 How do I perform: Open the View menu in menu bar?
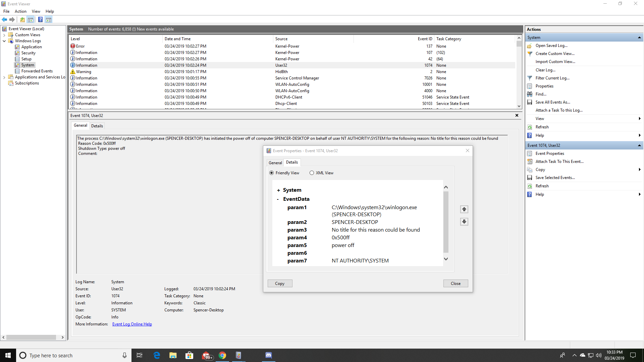pyautogui.click(x=36, y=11)
